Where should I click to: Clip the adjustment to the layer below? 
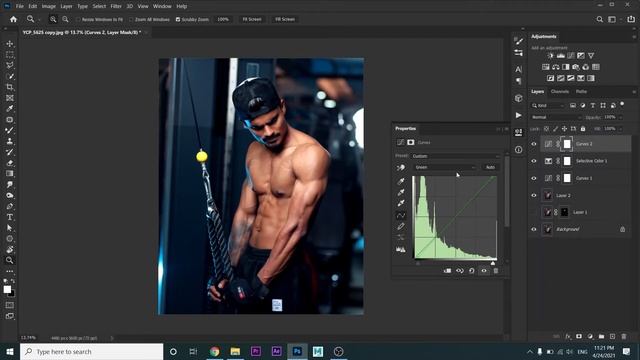coord(447,271)
